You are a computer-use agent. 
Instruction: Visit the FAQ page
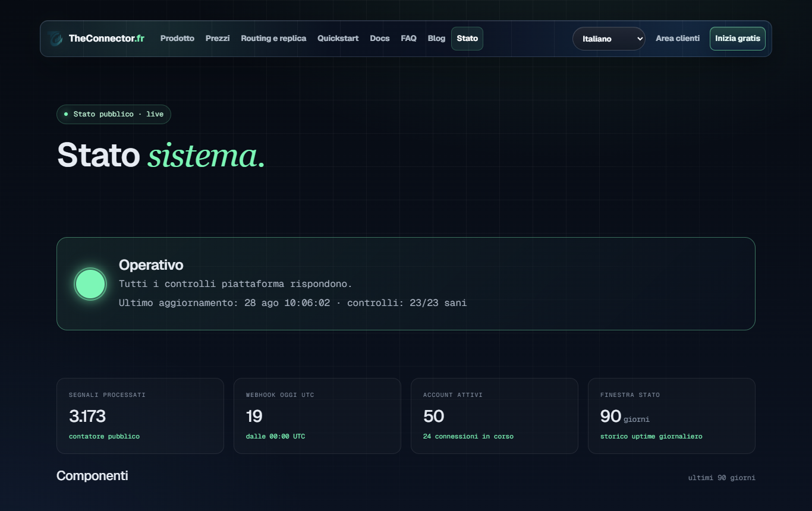[408, 39]
